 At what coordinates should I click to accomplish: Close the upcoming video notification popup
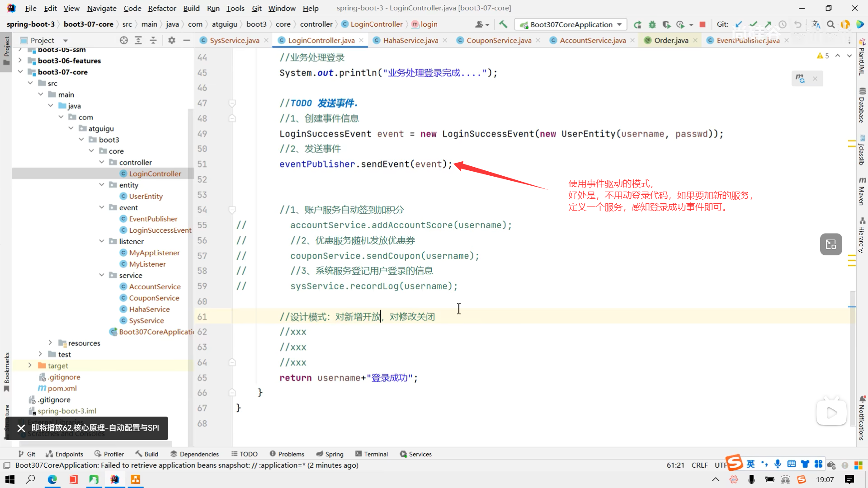click(21, 428)
